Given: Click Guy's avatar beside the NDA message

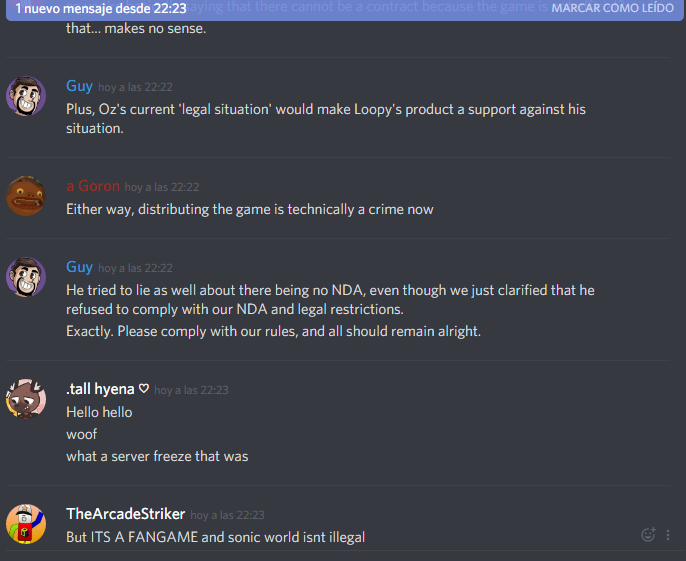Looking at the screenshot, I should click(26, 277).
